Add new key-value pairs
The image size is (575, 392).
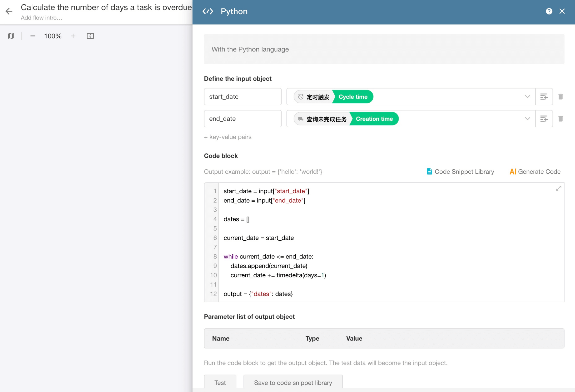(x=228, y=137)
